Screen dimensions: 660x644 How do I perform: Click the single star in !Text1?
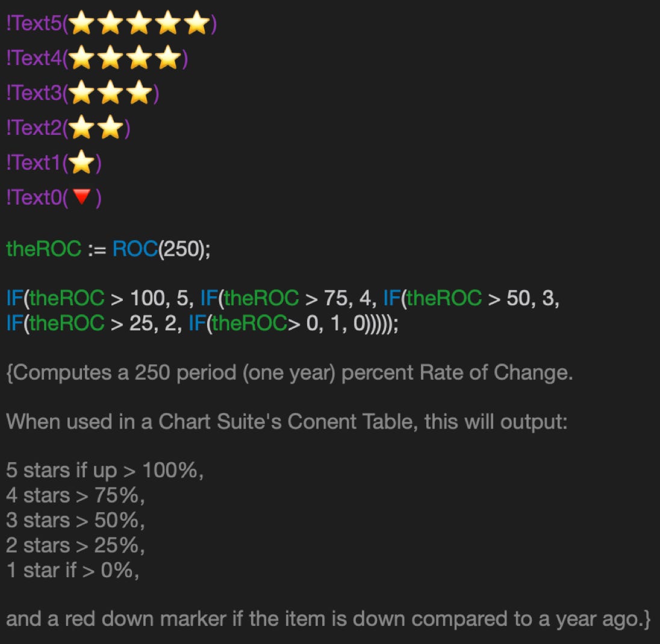point(82,163)
